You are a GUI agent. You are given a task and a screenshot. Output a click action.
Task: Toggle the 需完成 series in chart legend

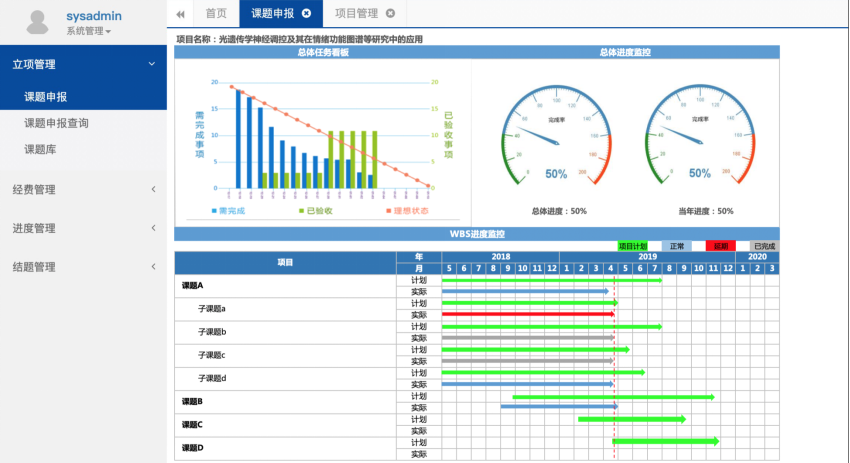[x=227, y=211]
